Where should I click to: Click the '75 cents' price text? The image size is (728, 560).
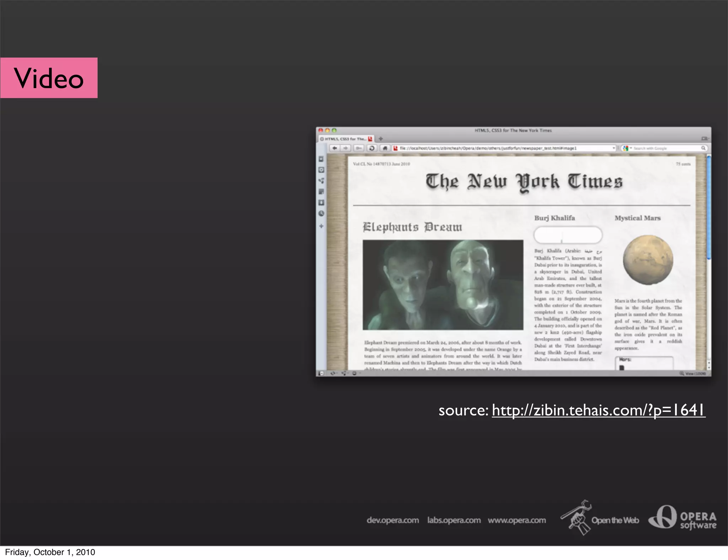pos(683,164)
